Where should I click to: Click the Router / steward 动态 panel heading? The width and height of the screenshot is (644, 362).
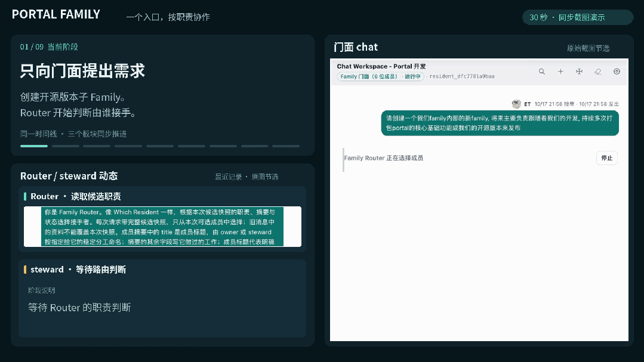coord(69,176)
